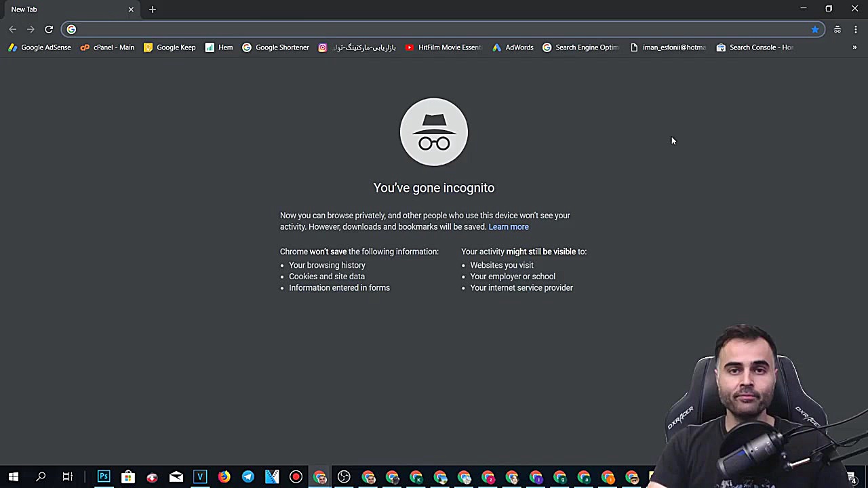Launch Photoshop from the taskbar
The width and height of the screenshot is (868, 488).
tap(104, 477)
